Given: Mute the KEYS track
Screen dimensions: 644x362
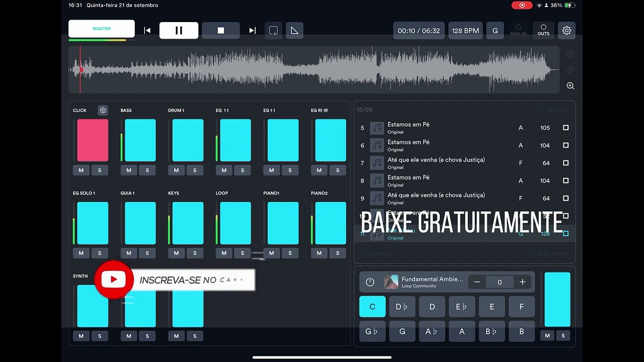Looking at the screenshot, I should 176,253.
